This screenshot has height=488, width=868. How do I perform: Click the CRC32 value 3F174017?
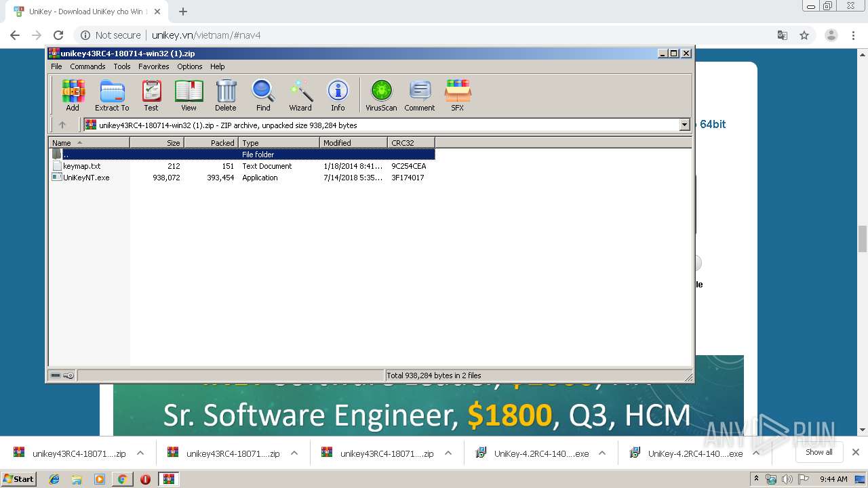pos(408,178)
